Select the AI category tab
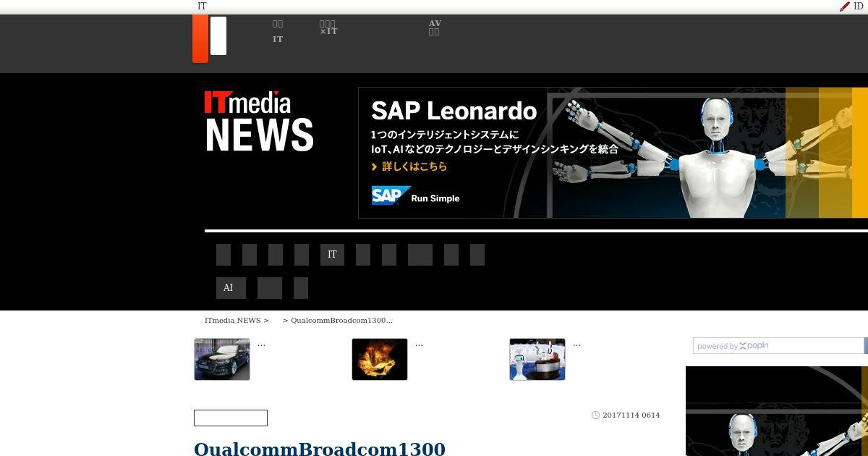The width and height of the screenshot is (868, 456). [x=231, y=288]
